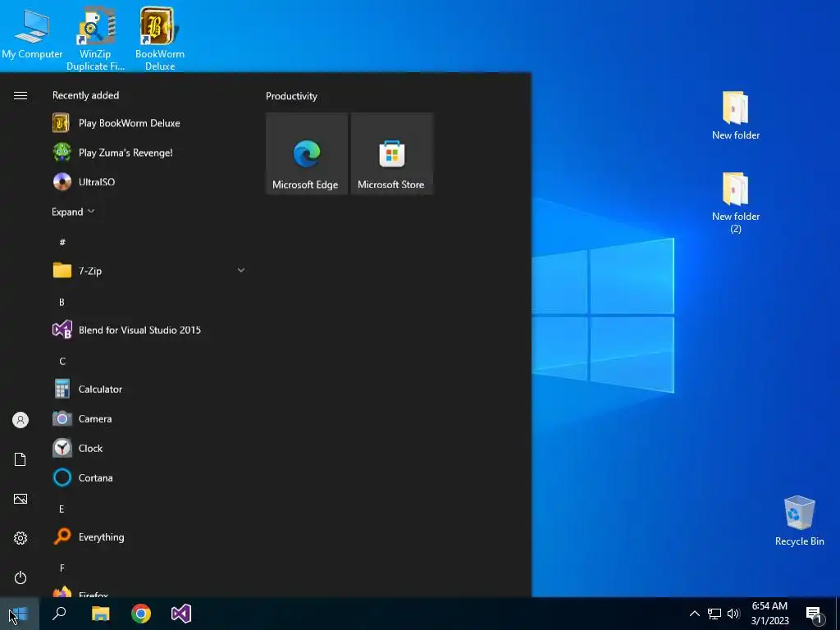Launch Cortana from the app list
840x630 pixels.
click(x=148, y=477)
